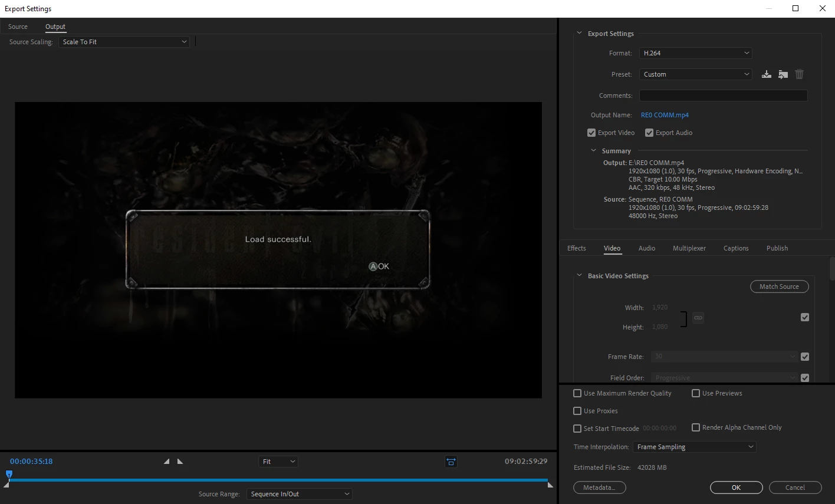Switch to the Output tab
Screen dimensions: 835x504
tap(55, 27)
